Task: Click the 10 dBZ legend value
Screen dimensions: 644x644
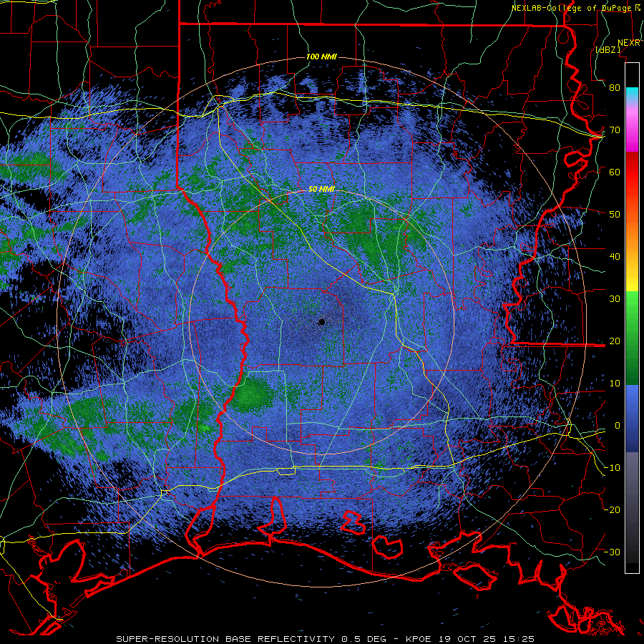Action: (615, 384)
